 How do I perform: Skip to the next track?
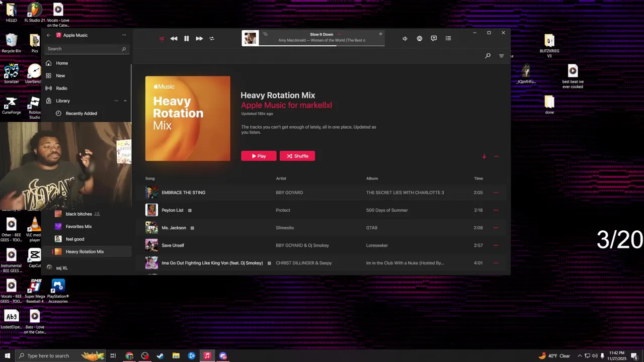[x=199, y=39]
